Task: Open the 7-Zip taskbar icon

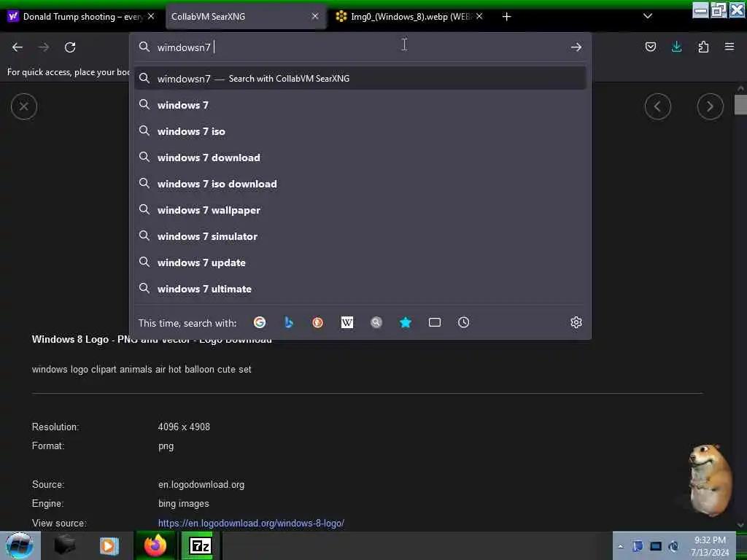Action: tap(200, 545)
